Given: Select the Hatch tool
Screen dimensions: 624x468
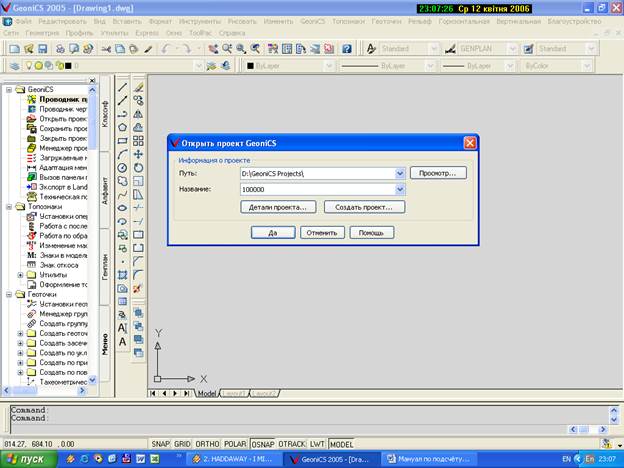Looking at the screenshot, I should 123,275.
